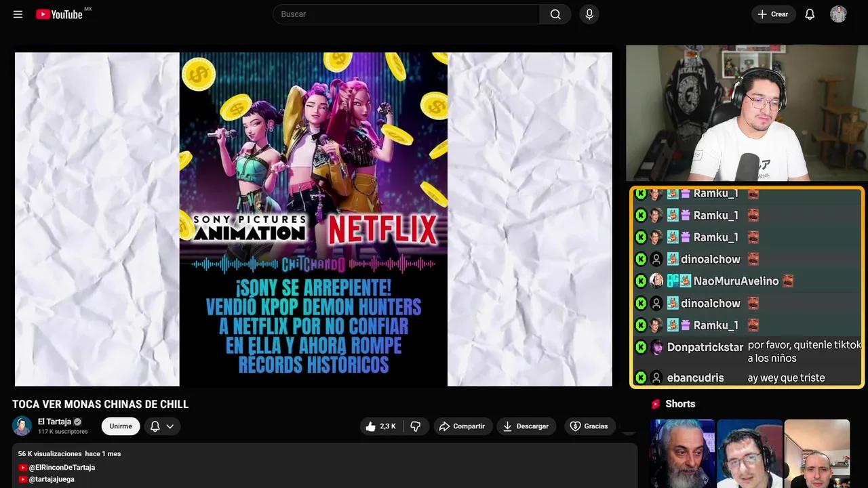This screenshot has width=868, height=488.
Task: Click Kick icon beside NaoMuruAvelino
Action: pos(641,281)
